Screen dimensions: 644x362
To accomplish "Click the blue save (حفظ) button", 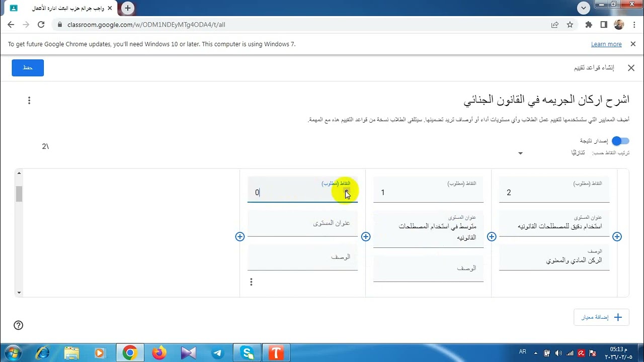I will tap(28, 68).
